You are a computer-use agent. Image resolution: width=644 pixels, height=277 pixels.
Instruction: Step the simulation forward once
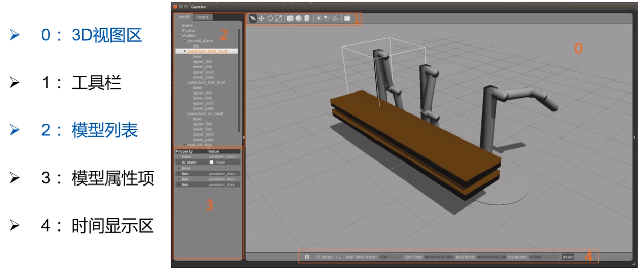point(317,257)
